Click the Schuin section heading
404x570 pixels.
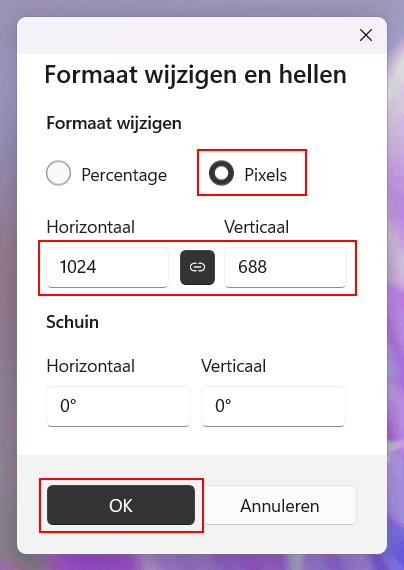pyautogui.click(x=72, y=322)
